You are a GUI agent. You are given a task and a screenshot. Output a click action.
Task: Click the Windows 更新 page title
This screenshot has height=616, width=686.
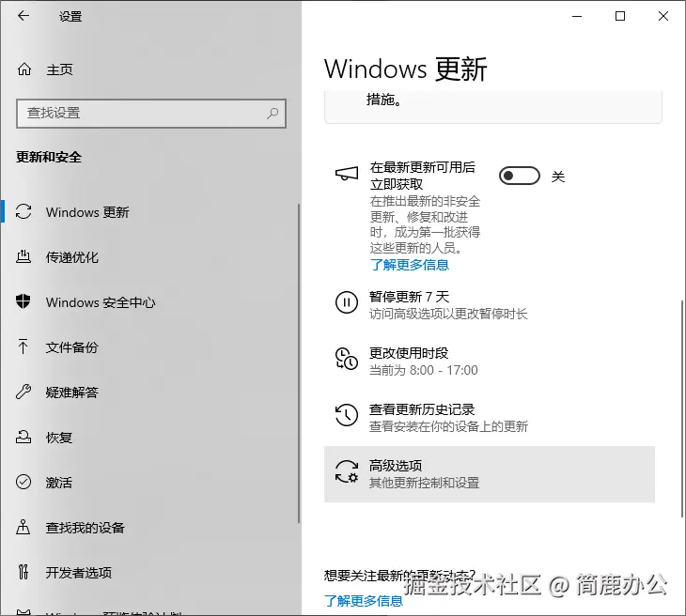(405, 69)
